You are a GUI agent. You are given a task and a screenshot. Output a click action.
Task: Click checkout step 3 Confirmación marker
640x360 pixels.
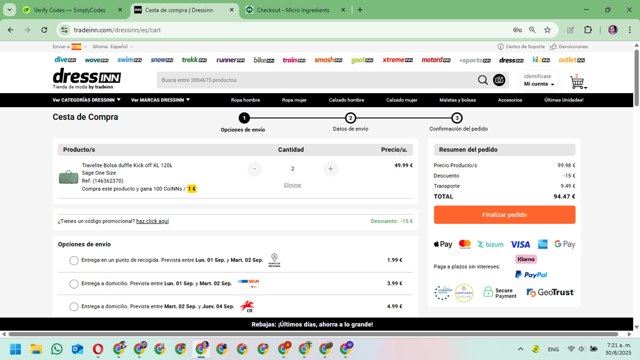[457, 118]
